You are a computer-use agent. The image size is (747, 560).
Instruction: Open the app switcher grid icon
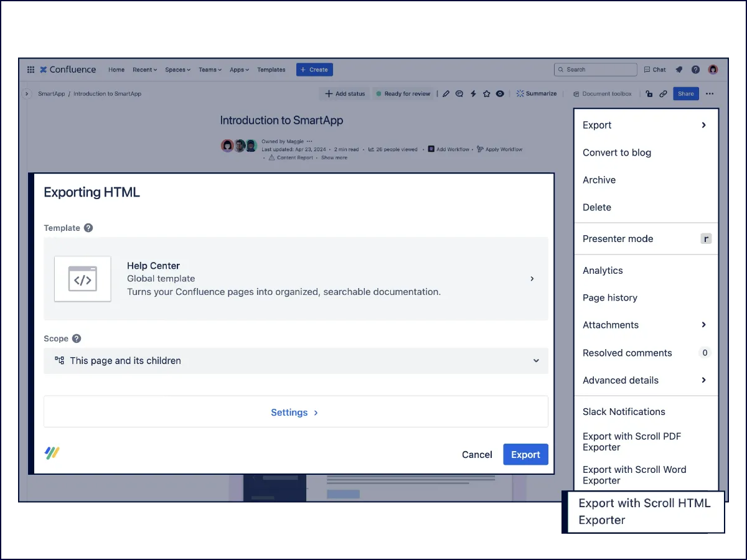click(x=31, y=70)
